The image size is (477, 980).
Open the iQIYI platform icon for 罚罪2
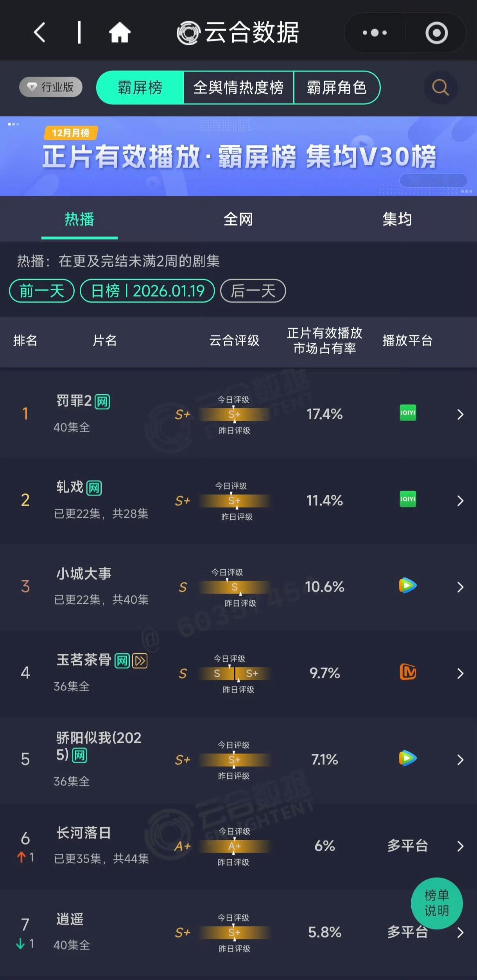click(x=407, y=413)
